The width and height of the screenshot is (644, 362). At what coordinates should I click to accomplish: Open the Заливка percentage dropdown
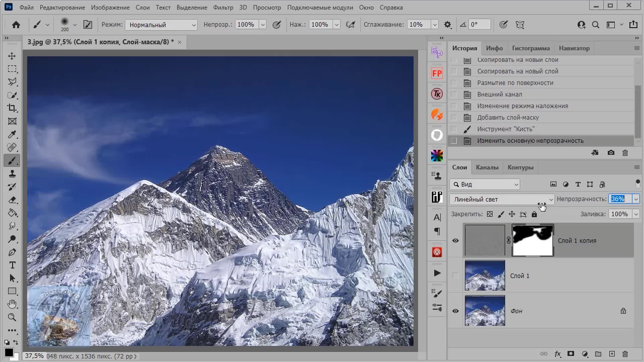(x=636, y=214)
